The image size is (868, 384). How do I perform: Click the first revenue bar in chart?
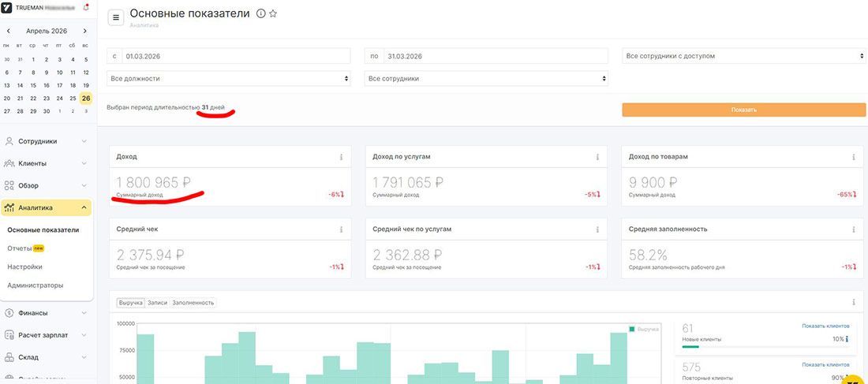pyautogui.click(x=145, y=359)
